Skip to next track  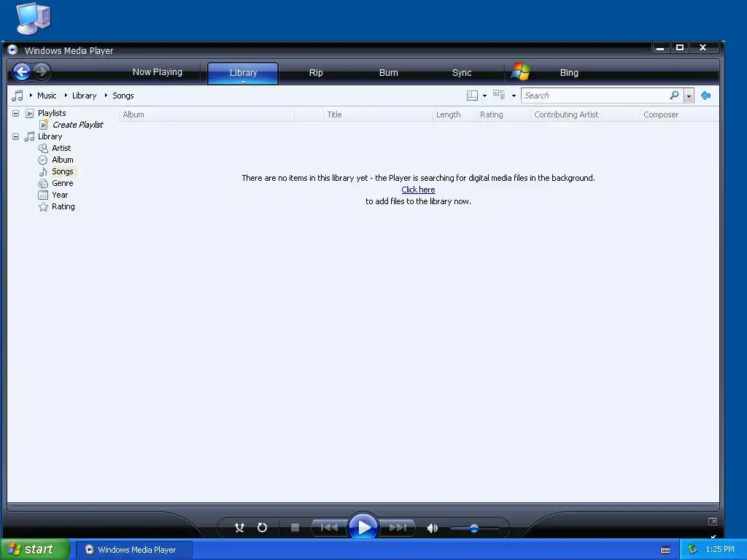(x=398, y=528)
